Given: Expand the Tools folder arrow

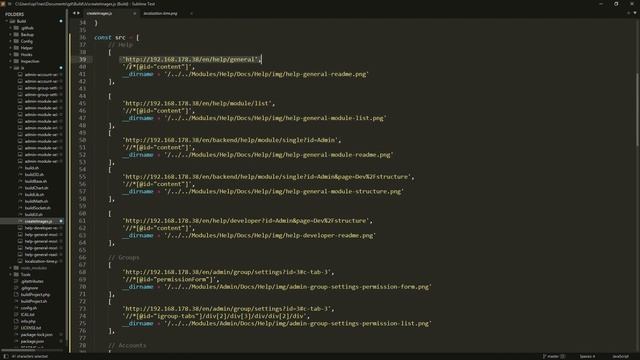Looking at the screenshot, I should 11,274.
